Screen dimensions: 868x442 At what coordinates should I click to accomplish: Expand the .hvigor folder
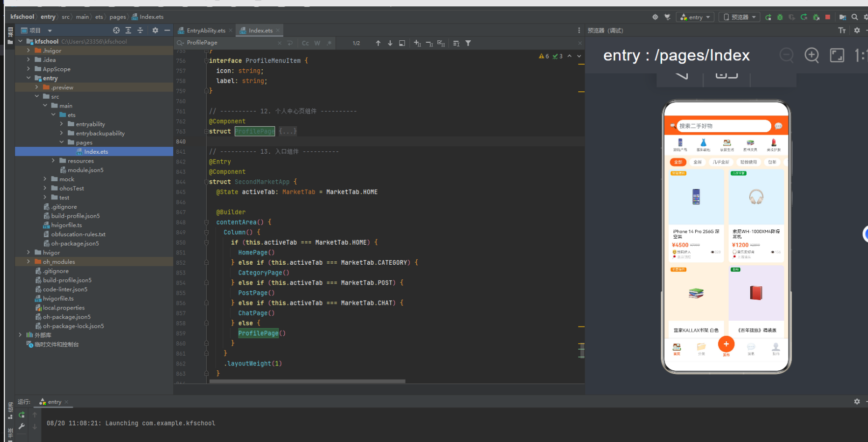point(28,51)
